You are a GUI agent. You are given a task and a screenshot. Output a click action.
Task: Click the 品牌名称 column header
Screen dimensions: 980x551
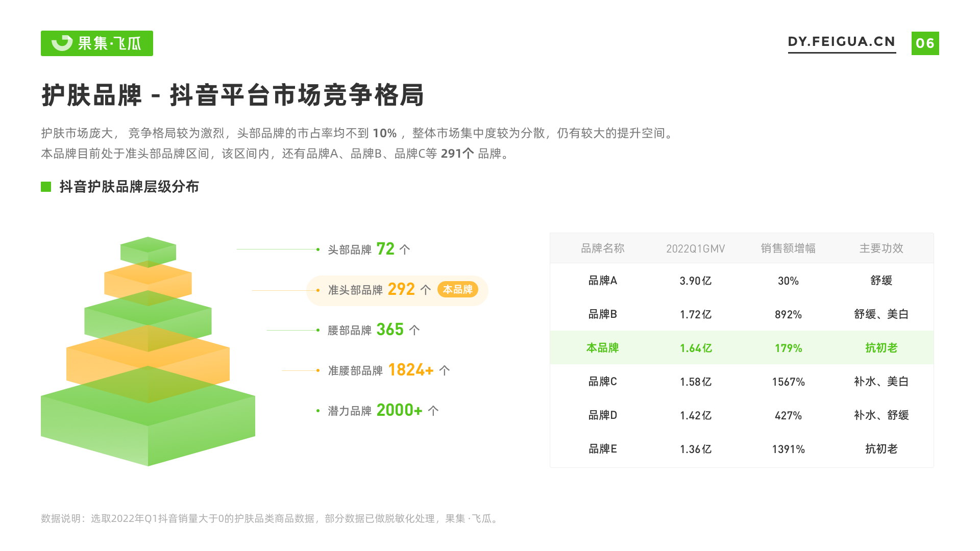602,248
